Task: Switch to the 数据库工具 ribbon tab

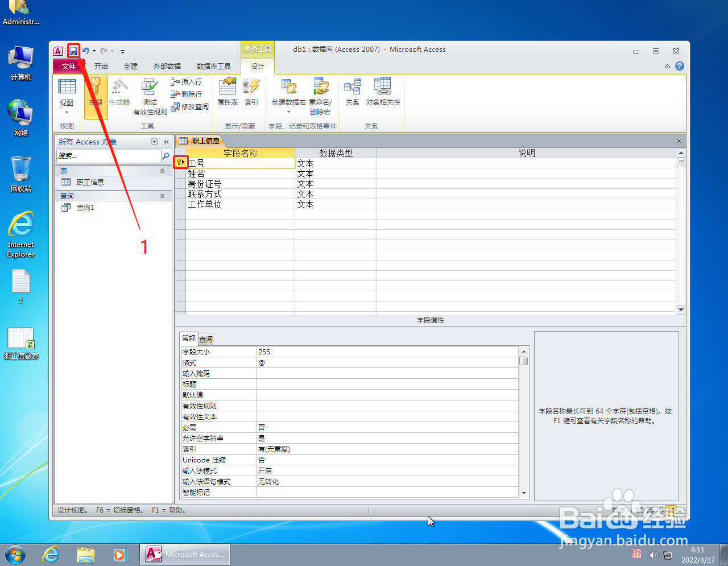Action: tap(214, 67)
